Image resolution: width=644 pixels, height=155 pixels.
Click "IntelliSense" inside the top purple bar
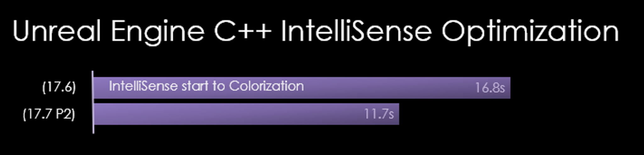[x=143, y=86]
